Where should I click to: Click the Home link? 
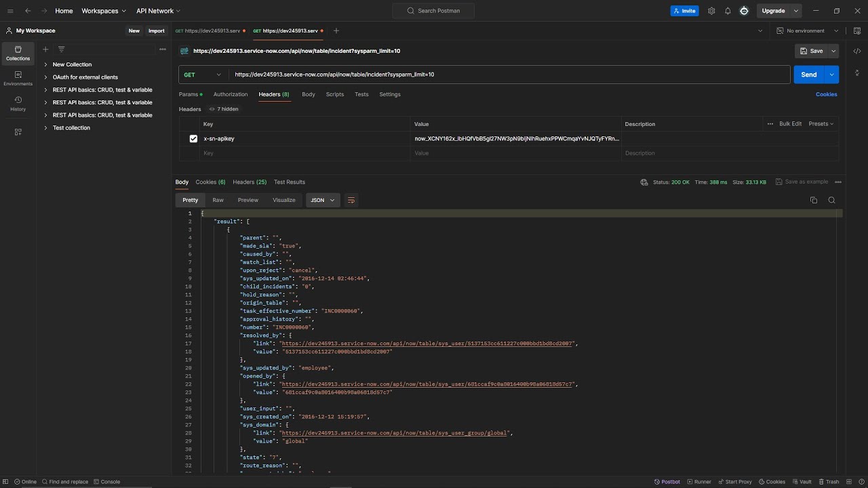[x=64, y=11]
